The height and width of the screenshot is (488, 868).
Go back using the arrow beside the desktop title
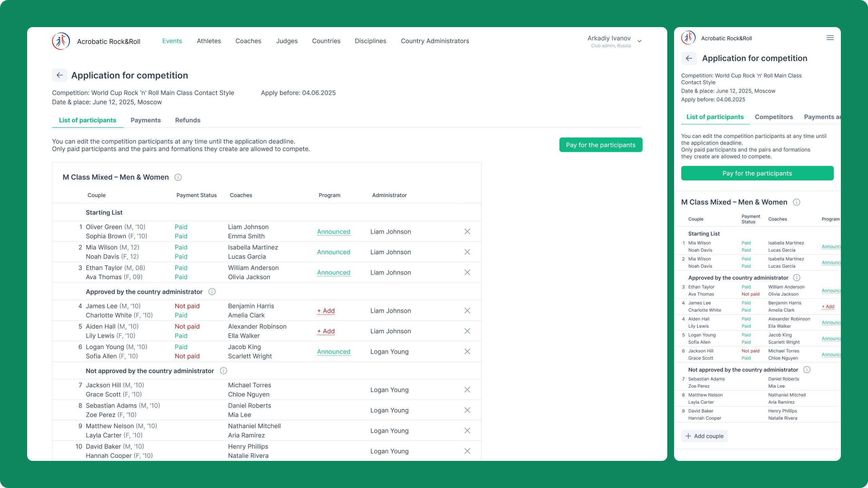coord(60,75)
